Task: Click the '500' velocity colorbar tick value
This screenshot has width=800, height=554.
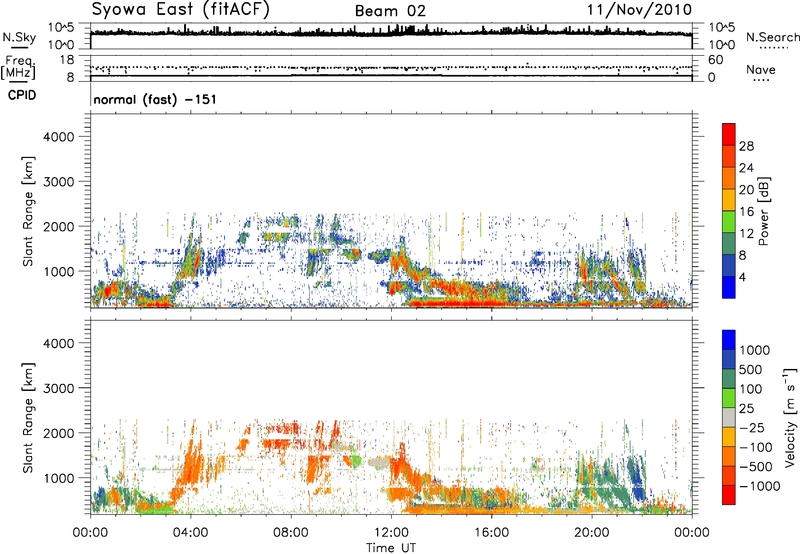Action: click(x=751, y=369)
